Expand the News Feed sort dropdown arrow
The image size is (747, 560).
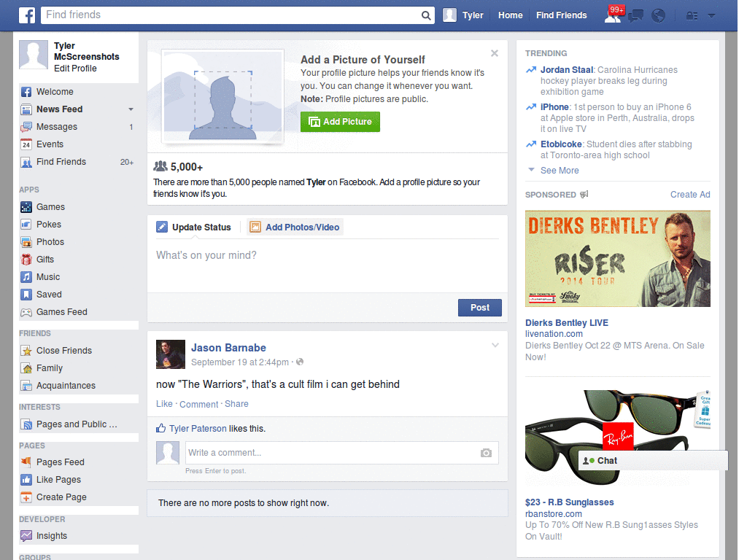click(131, 109)
